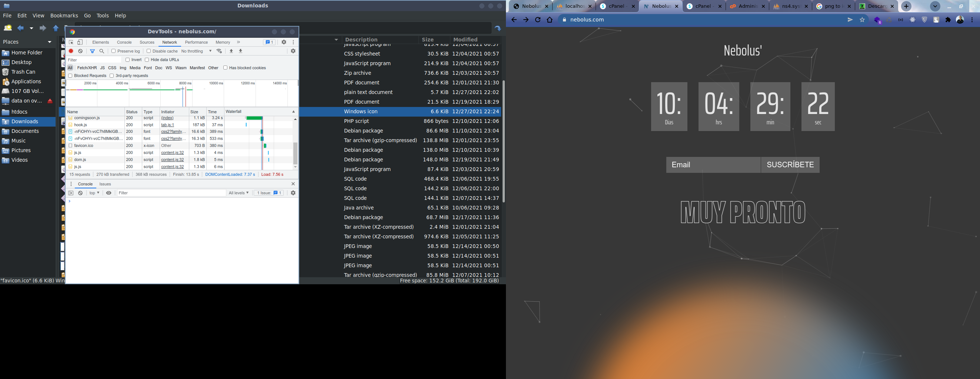The height and width of the screenshot is (379, 980).
Task: Enable the Preserve log checkbox
Action: point(113,51)
